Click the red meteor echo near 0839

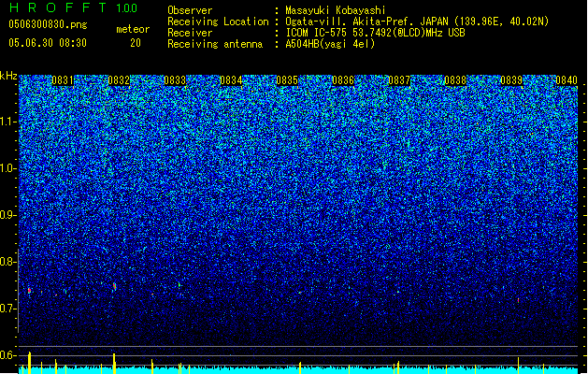[x=518, y=300]
